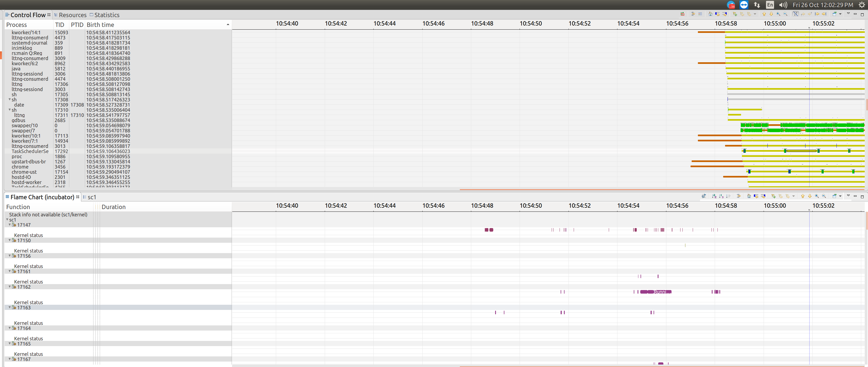Add a bookmark in Flame Chart toolbar
This screenshot has width=868, height=367.
click(774, 196)
